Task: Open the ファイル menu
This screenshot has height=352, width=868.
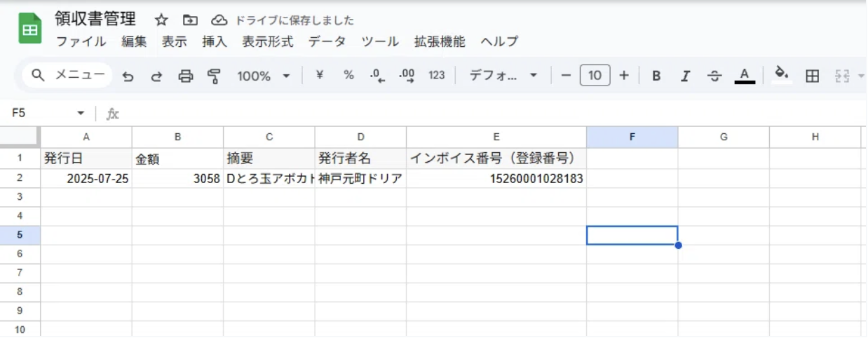Action: click(x=81, y=42)
